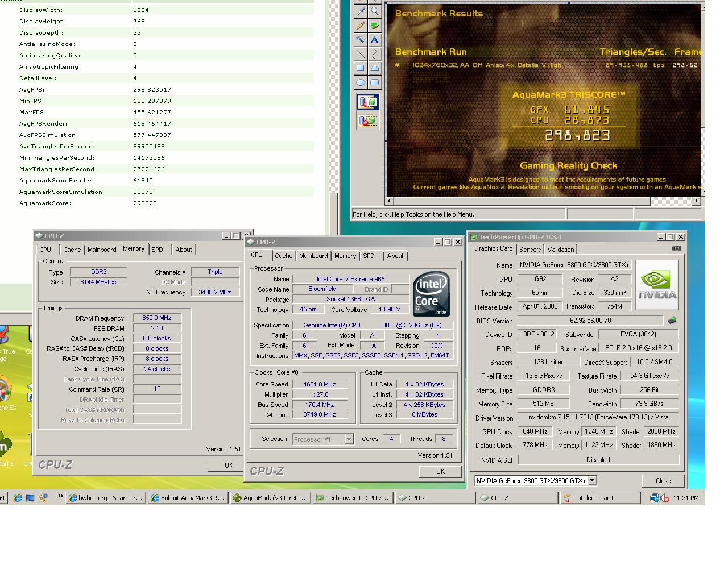728x582 pixels.
Task: Select the Brush tool in Paint
Action: pos(374,26)
